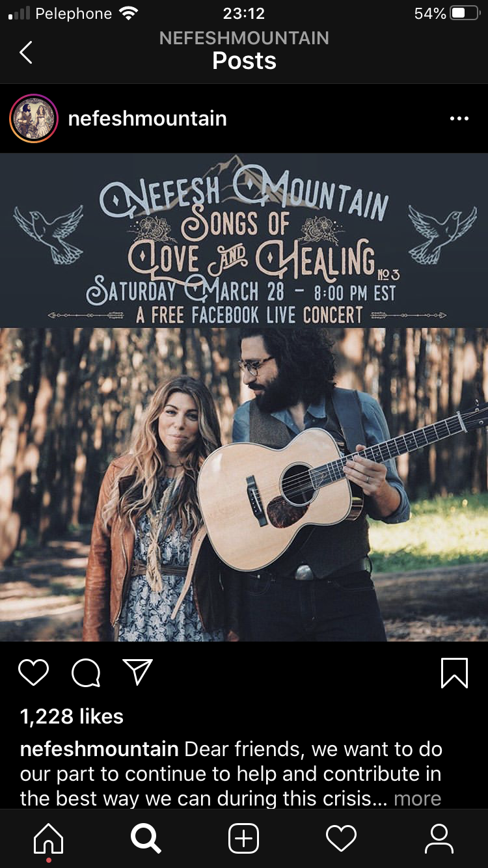Open the Search tab in bottom bar
The image size is (488, 868).
click(146, 839)
